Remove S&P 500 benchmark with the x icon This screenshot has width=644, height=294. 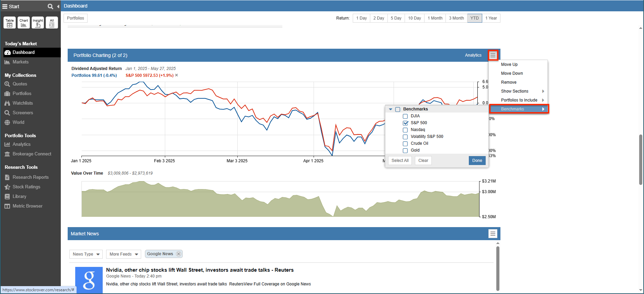[177, 75]
